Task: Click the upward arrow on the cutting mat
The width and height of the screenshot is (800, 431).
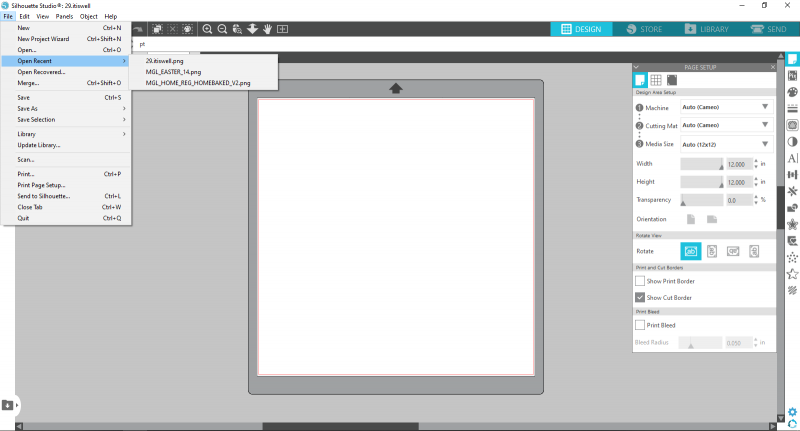Action: (x=396, y=89)
